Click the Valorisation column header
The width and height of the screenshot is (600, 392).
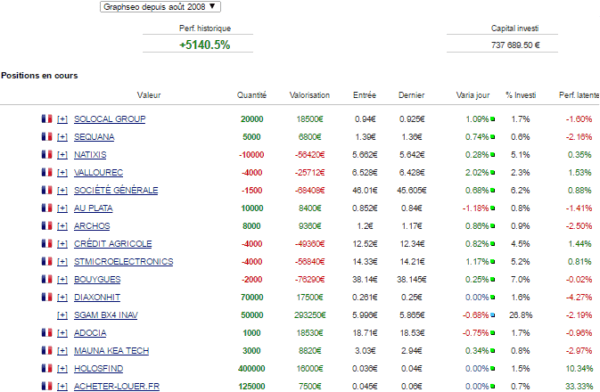tap(310, 95)
